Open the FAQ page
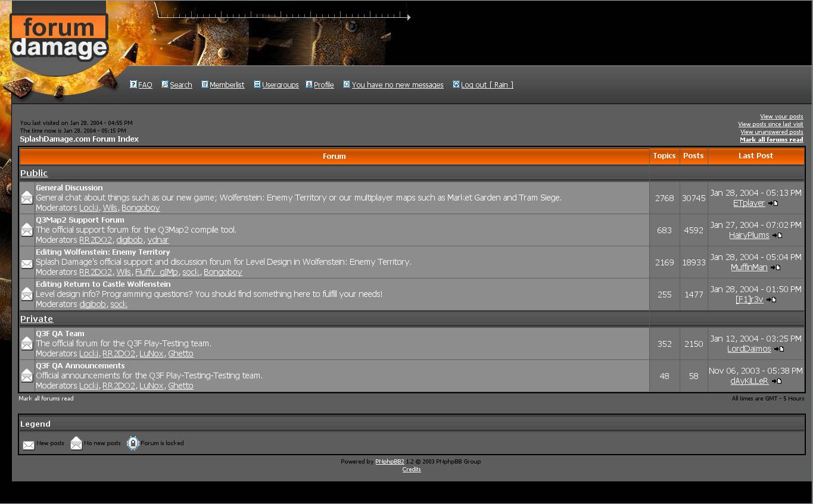This screenshot has height=504, width=813. (145, 85)
